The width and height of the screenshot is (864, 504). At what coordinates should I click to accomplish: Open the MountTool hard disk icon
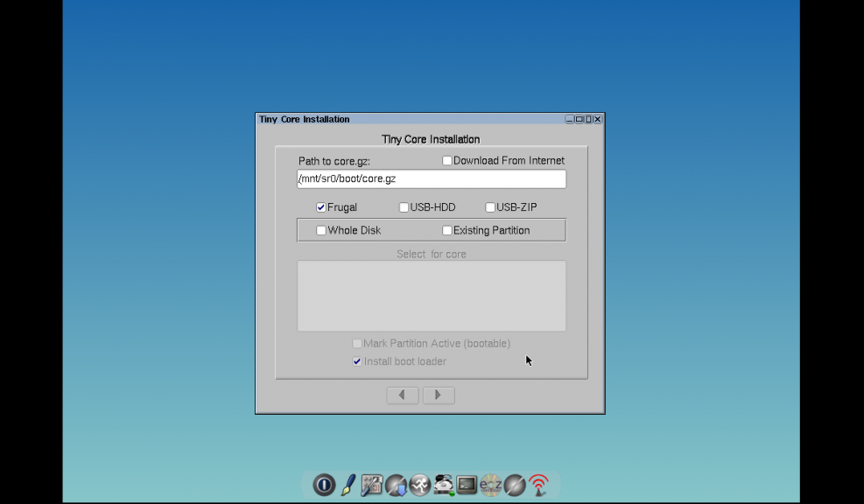point(444,484)
